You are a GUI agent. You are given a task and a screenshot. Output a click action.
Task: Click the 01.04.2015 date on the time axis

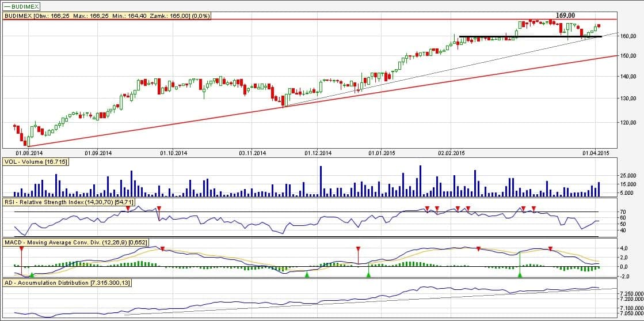coord(595,153)
